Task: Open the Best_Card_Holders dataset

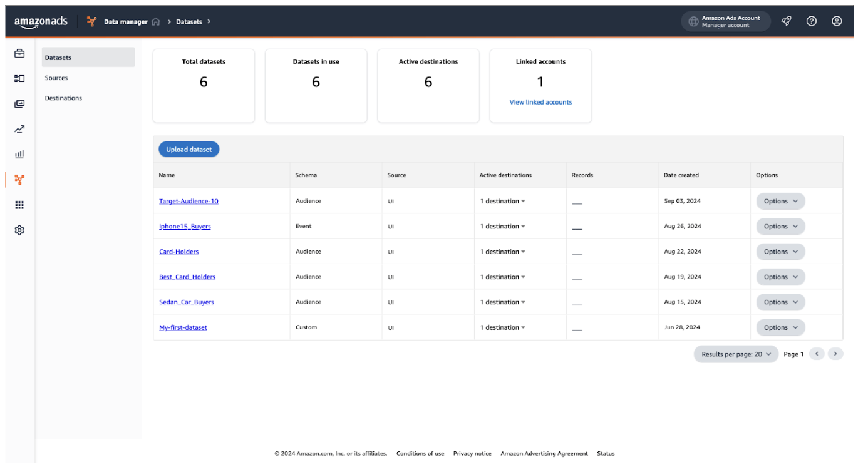Action: (187, 277)
